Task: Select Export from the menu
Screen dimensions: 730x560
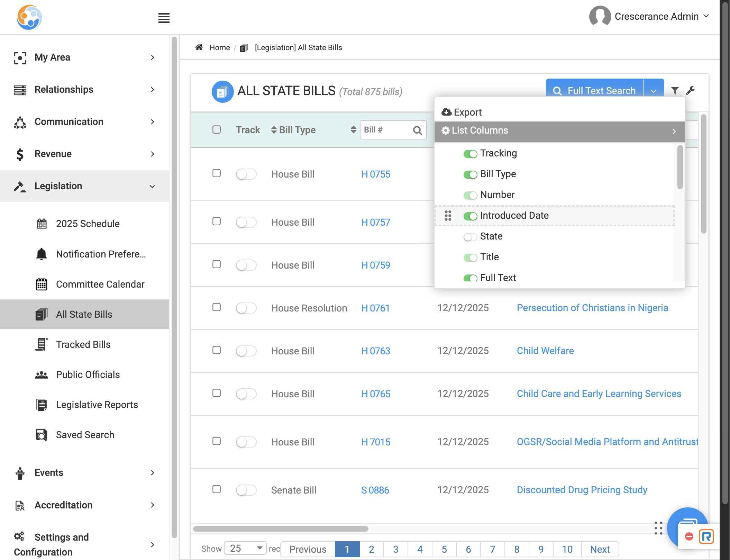Action: (462, 112)
